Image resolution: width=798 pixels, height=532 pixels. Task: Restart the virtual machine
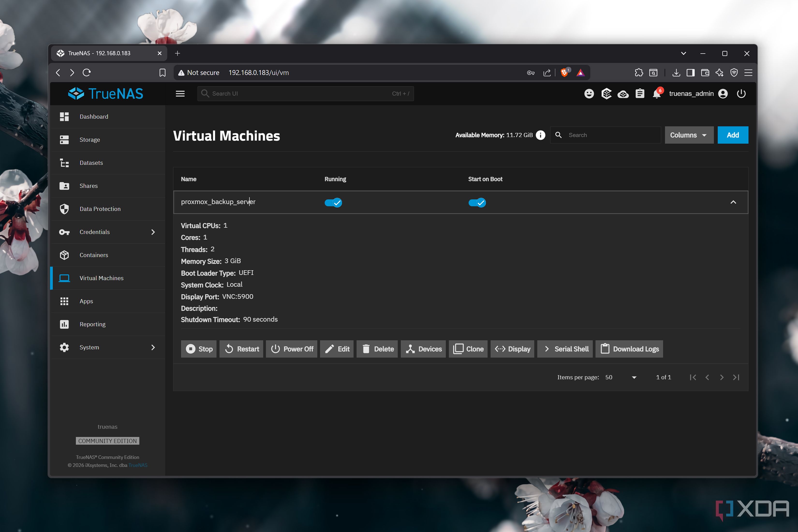pyautogui.click(x=241, y=349)
